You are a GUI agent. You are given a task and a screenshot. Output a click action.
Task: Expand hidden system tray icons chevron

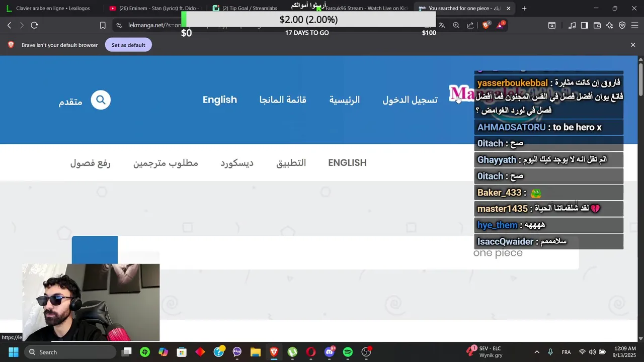tap(537, 352)
